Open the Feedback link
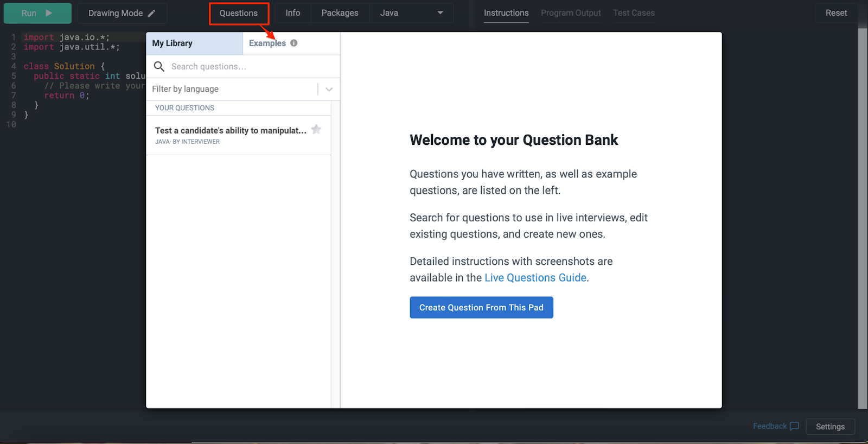Image resolution: width=868 pixels, height=444 pixels. point(769,426)
